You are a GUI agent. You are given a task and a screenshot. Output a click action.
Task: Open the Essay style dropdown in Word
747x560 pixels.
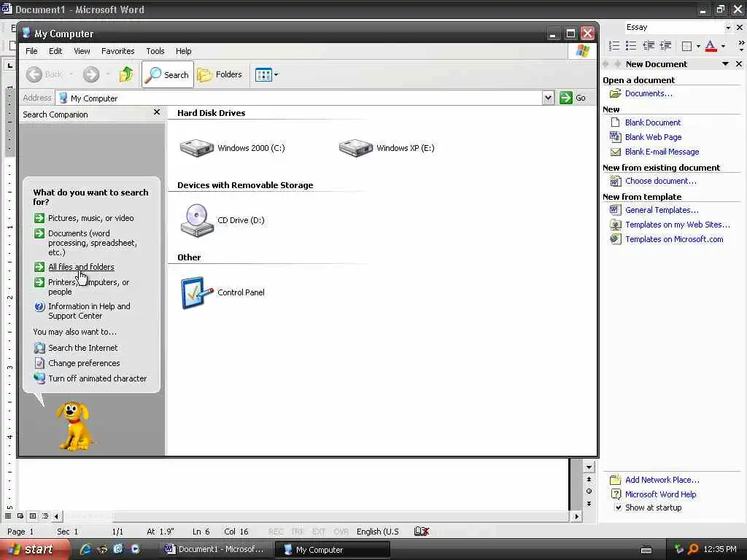click(x=727, y=28)
